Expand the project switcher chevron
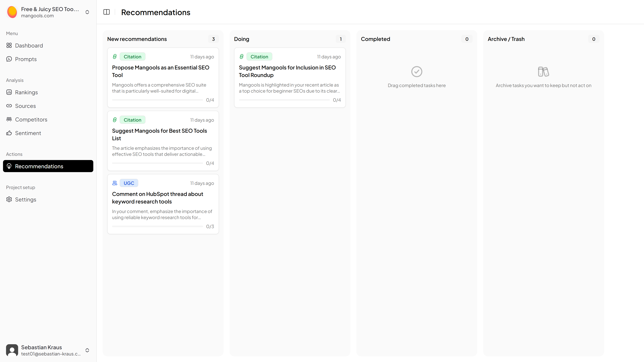 click(x=87, y=12)
